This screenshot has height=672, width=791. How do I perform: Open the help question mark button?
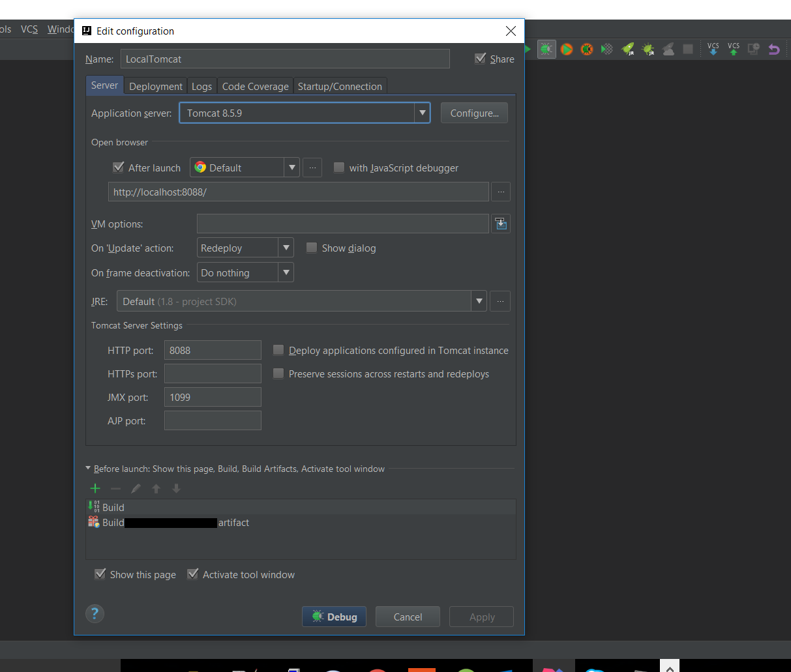pyautogui.click(x=95, y=613)
